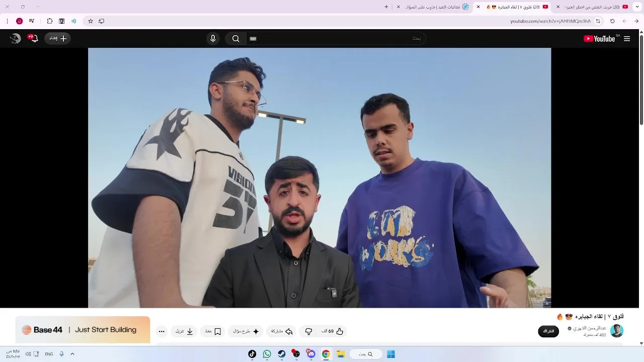The height and width of the screenshot is (362, 644).
Task: Click the microphone icon in system tray
Action: click(61, 354)
